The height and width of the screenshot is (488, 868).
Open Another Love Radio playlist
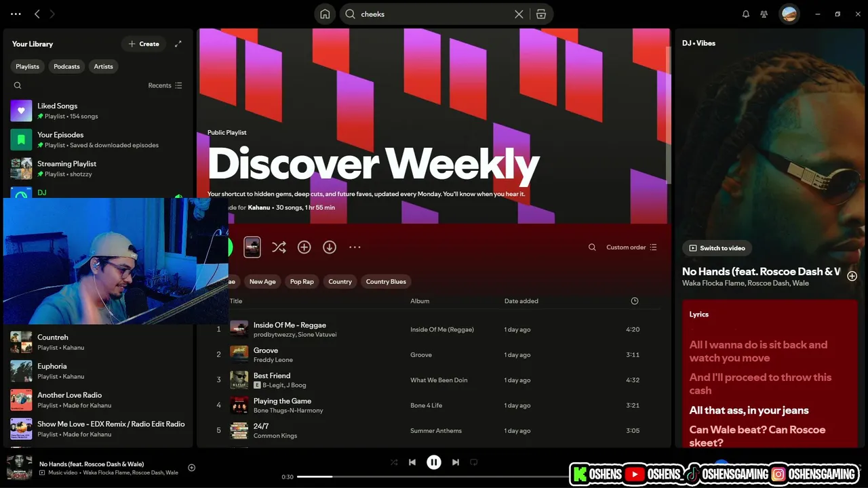(98, 400)
